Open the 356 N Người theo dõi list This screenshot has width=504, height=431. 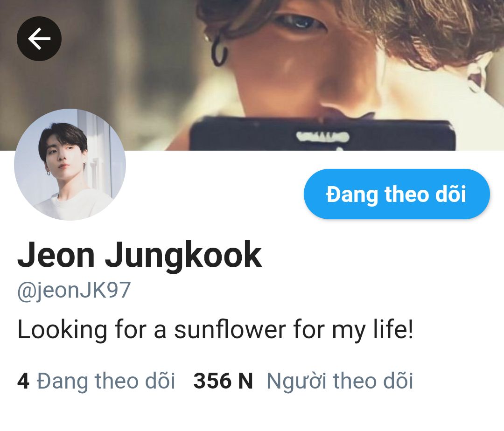click(303, 381)
